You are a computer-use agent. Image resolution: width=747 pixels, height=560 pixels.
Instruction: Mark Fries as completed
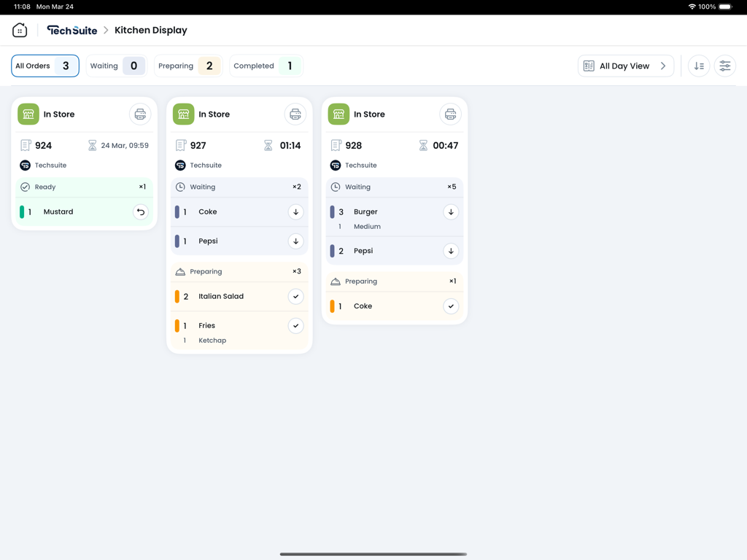coord(295,326)
